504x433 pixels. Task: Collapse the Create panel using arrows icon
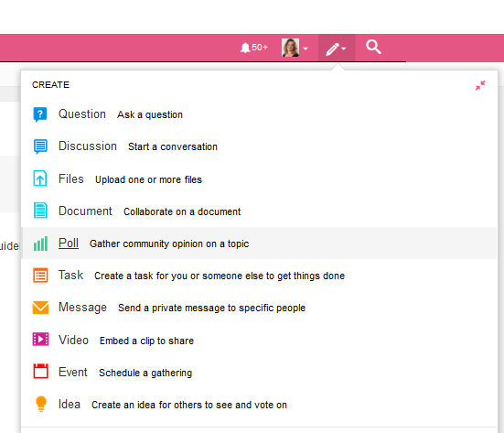[480, 85]
